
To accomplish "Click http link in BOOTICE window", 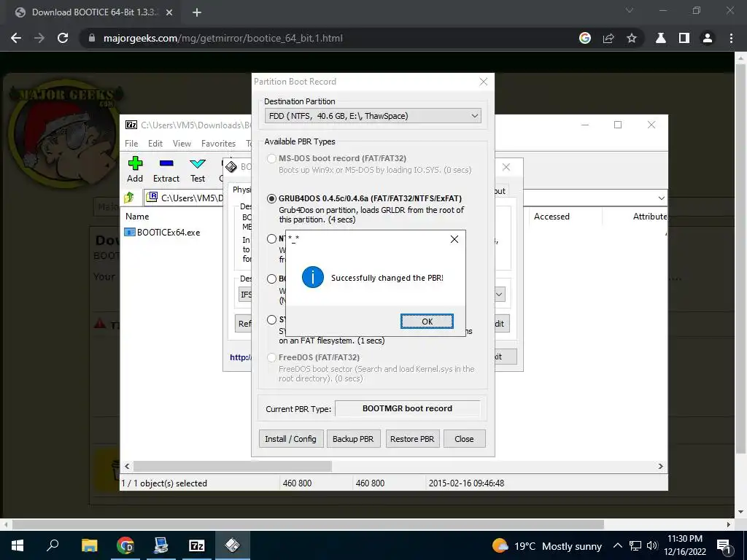I will 240,357.
